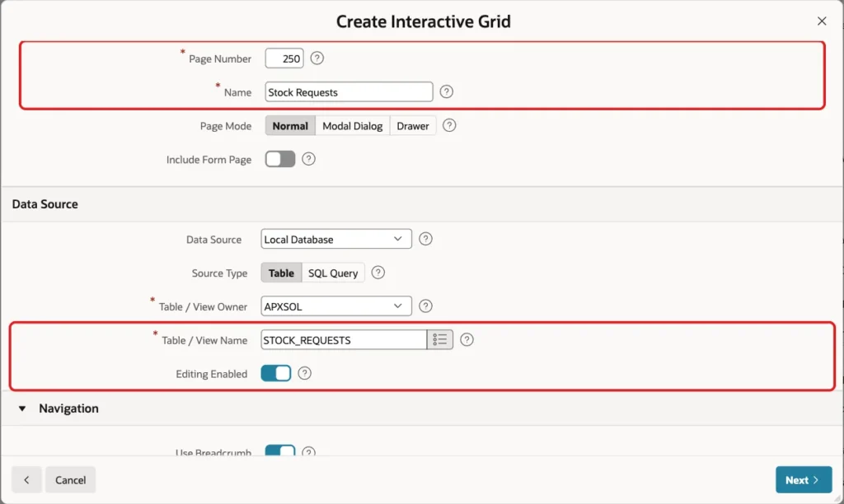The width and height of the screenshot is (844, 504).
Task: Select Drawer page mode
Action: click(x=413, y=126)
